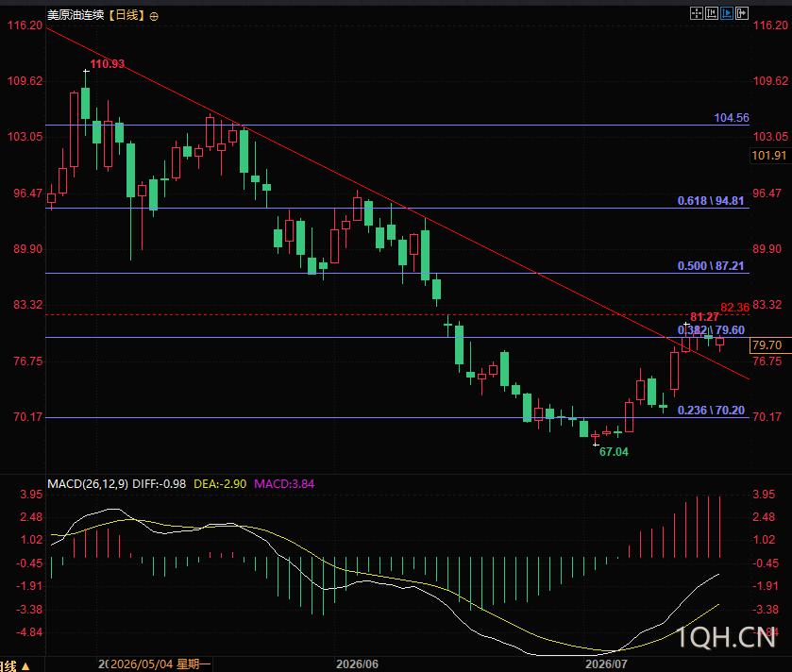Screen dimensions: 792x672
Task: Click the 美原油连续 chart title
Action: pos(76,15)
